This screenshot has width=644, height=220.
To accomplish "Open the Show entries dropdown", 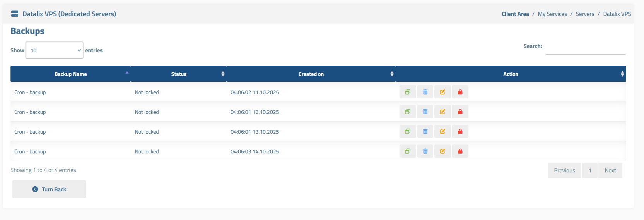I will pos(55,50).
